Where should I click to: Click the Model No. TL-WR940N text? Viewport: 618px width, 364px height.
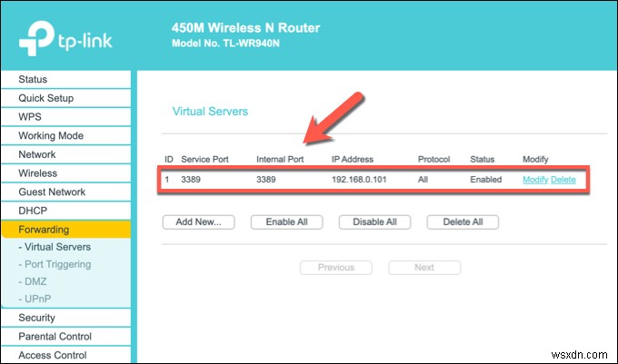coord(225,44)
